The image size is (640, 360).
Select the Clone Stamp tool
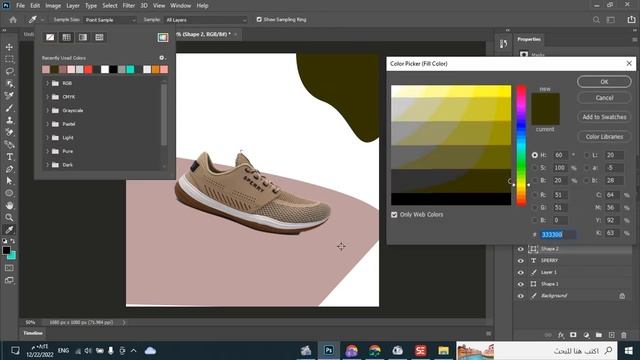pyautogui.click(x=9, y=120)
